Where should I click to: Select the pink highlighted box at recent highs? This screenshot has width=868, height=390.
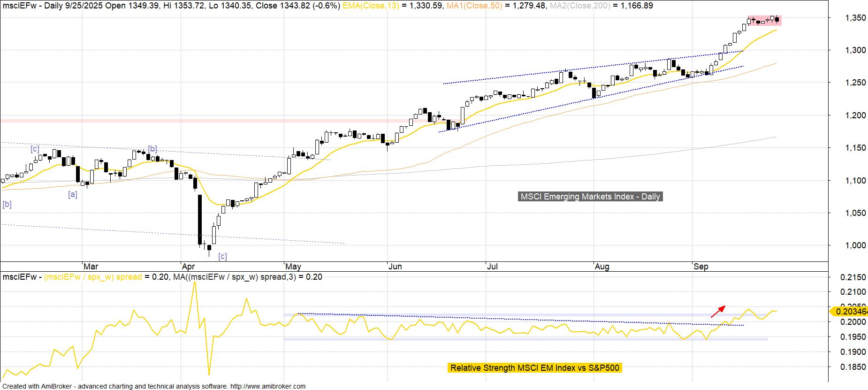pos(764,21)
